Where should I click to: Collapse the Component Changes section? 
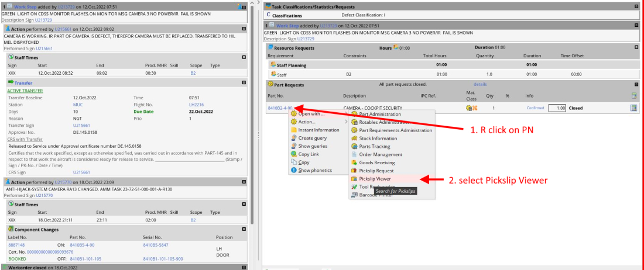(245, 229)
